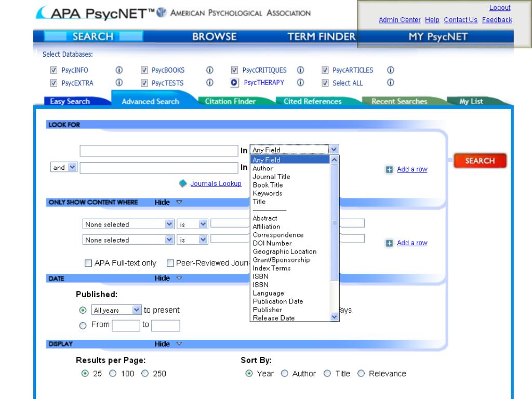Open PsycARTICLES database info icon
The height and width of the screenshot is (399, 532).
391,70
